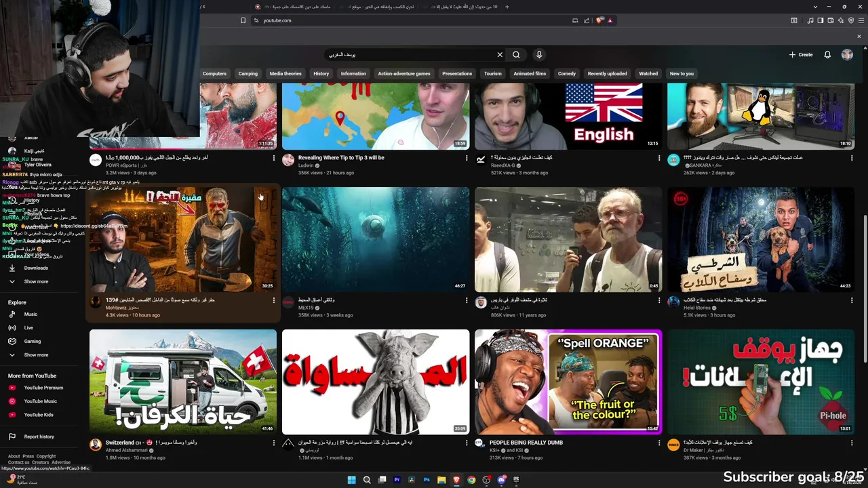Open the notifications bell
The height and width of the screenshot is (488, 868).
pos(827,55)
